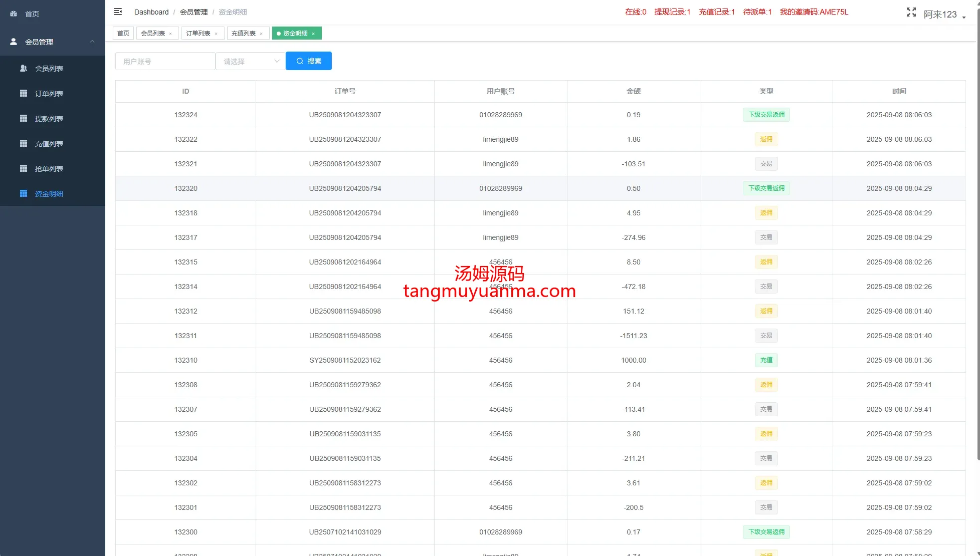Click the 会员管理 breadcrumb link
The height and width of the screenshot is (556, 980).
[x=193, y=12]
